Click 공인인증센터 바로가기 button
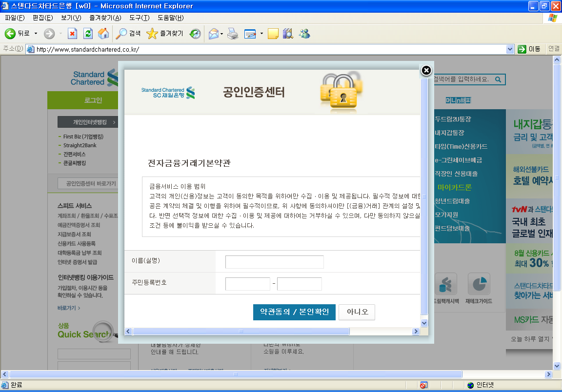 tap(88, 183)
